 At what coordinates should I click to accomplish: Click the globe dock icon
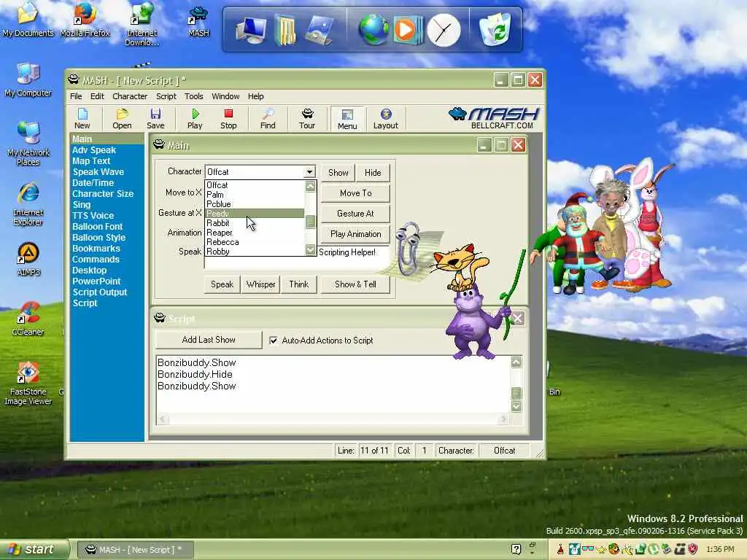(373, 30)
